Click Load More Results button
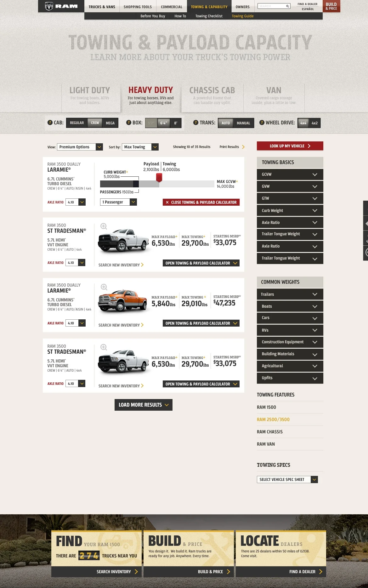The height and width of the screenshot is (588, 368). (144, 405)
